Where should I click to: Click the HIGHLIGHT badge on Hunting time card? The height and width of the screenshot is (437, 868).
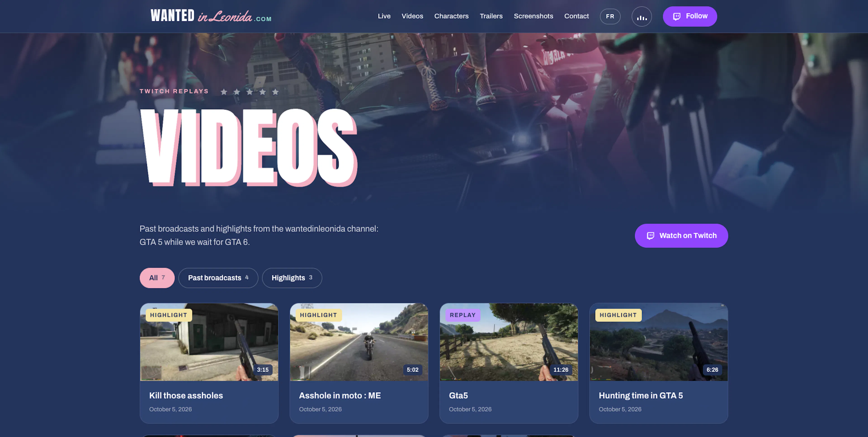[x=618, y=315]
